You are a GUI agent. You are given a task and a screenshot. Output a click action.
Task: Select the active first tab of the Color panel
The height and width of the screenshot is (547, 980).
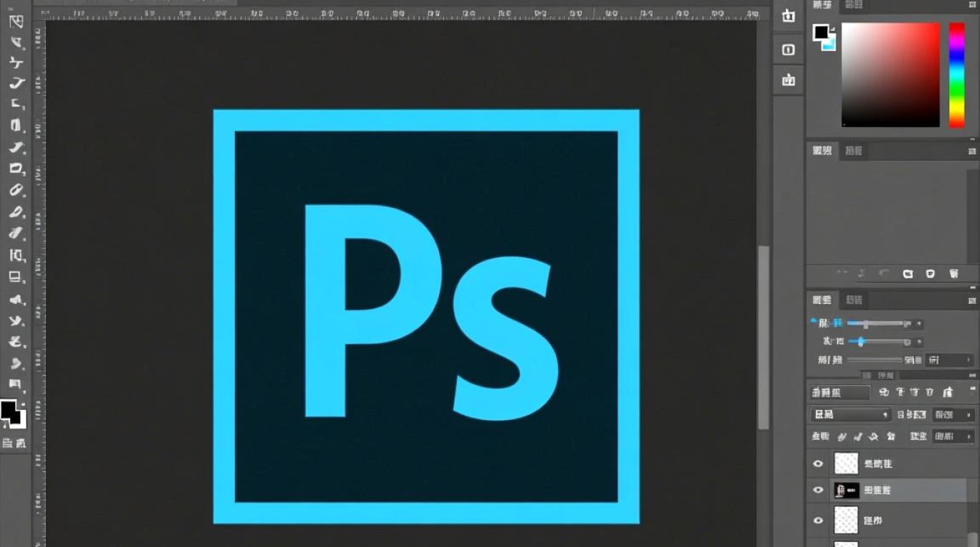click(x=822, y=5)
